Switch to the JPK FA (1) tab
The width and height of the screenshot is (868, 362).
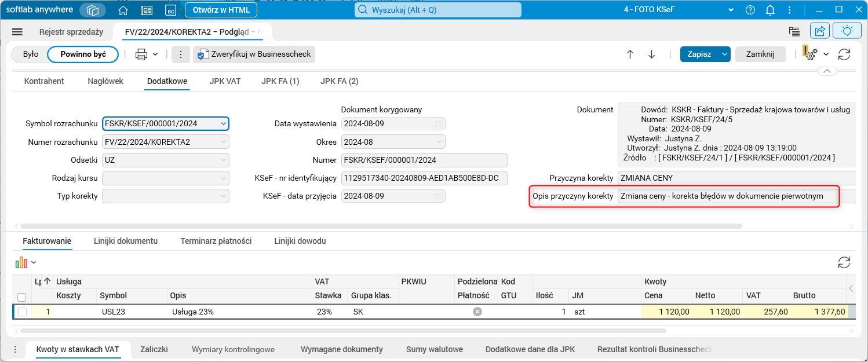click(x=280, y=81)
